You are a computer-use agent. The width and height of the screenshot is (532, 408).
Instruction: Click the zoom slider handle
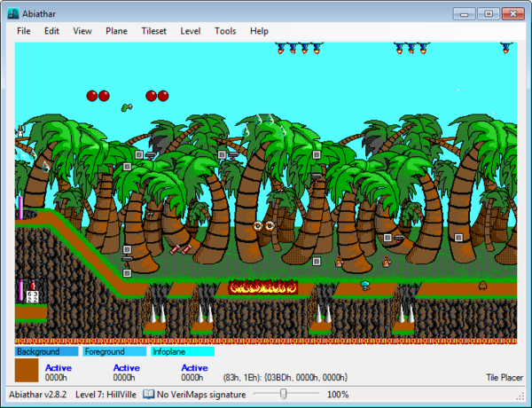click(283, 394)
